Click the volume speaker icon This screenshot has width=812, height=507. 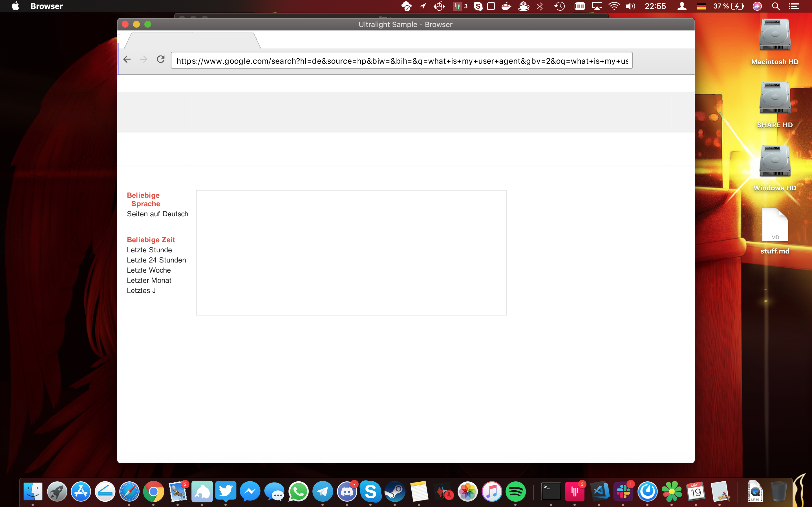(630, 6)
